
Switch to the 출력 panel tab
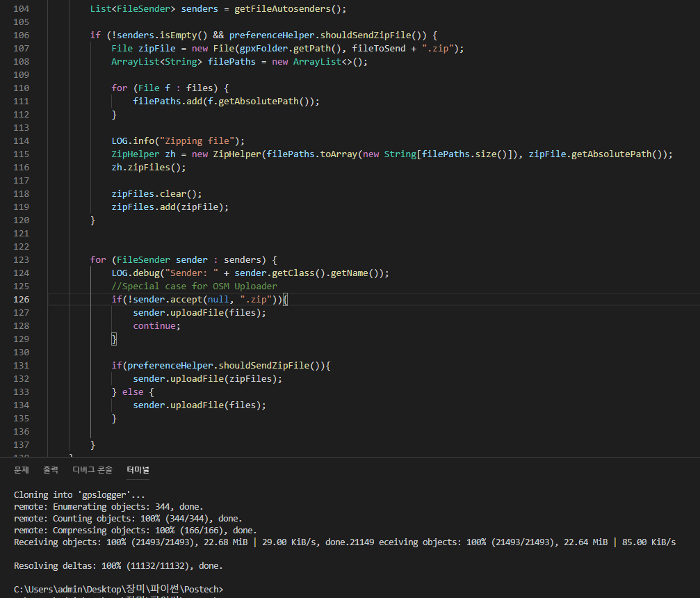51,470
